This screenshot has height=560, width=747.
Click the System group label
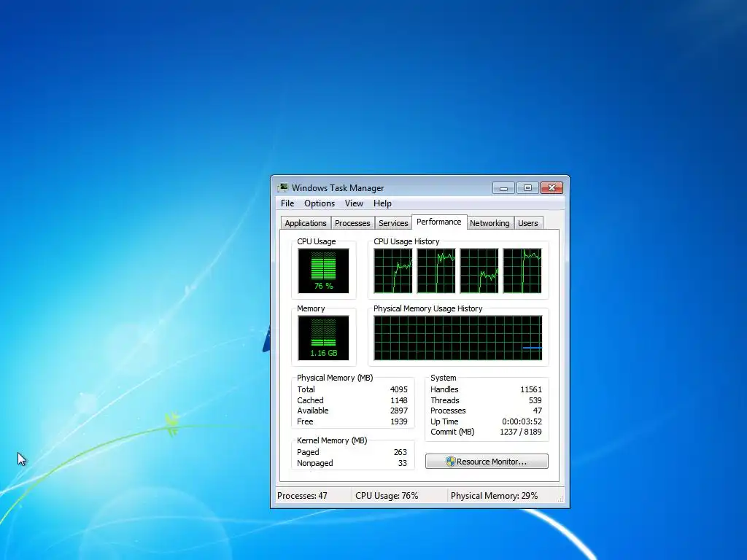[443, 378]
